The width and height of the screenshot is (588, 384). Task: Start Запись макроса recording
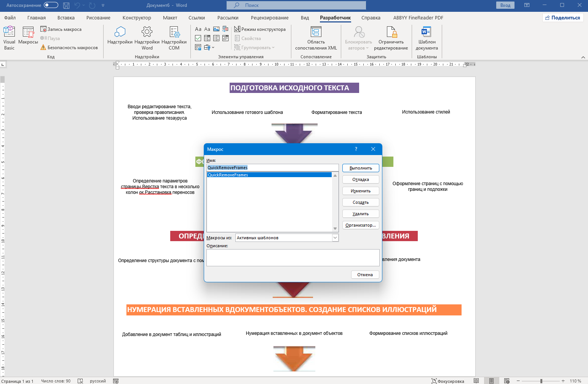[61, 29]
